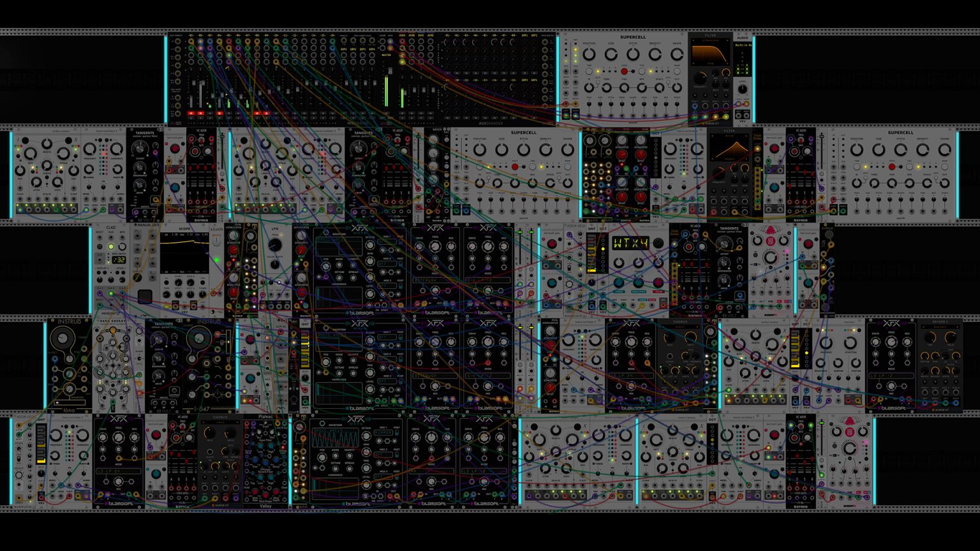
Task: Click previous-type arrow on low-pass FILTER module
Action: pos(694,40)
